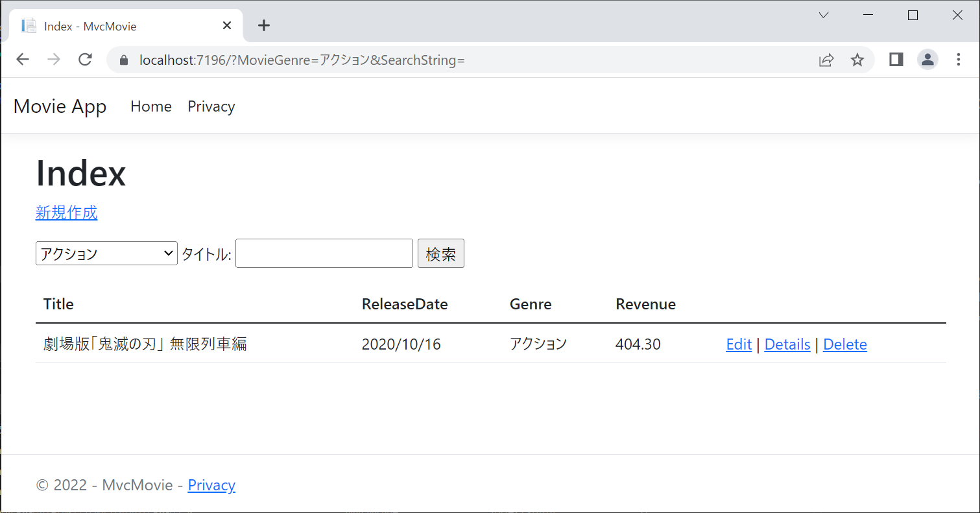Open the genre dropdown showing アクション
Image resolution: width=980 pixels, height=513 pixels.
click(x=106, y=253)
